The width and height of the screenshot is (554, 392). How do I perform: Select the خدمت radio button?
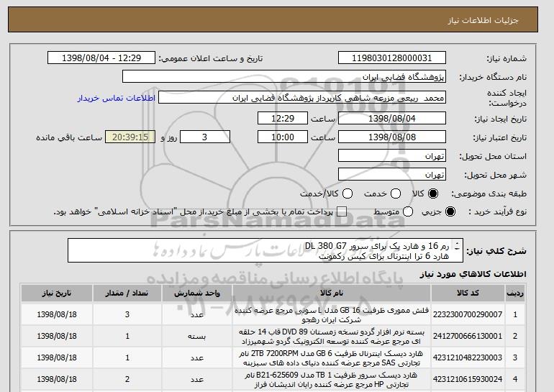(x=396, y=193)
